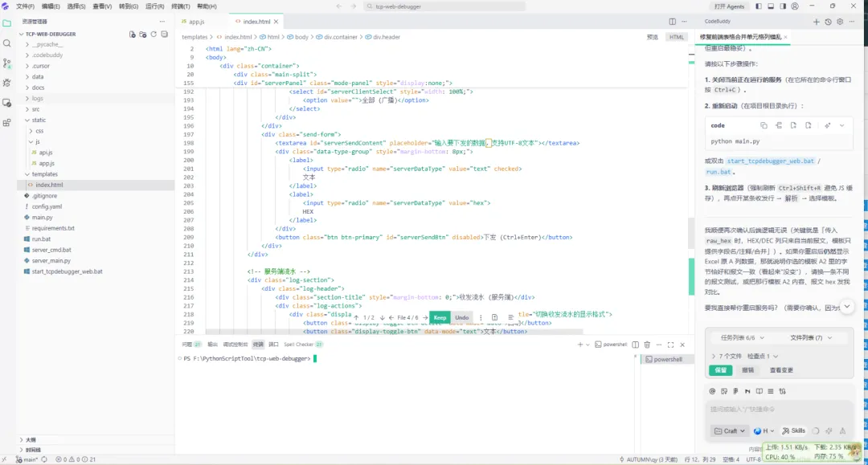Open config.yaml in the explorer
The width and height of the screenshot is (868, 465).
click(47, 206)
